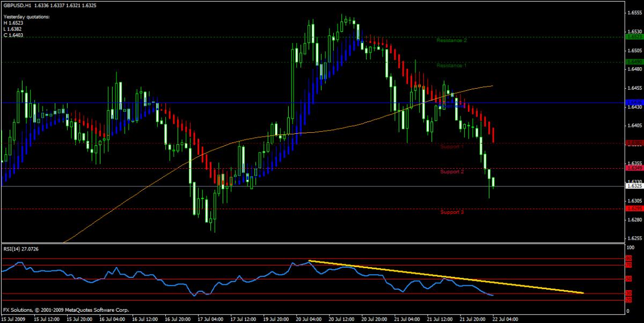Click the RSI 80 level marker
Image resolution: width=644 pixels, height=323 pixels.
(x=628, y=259)
